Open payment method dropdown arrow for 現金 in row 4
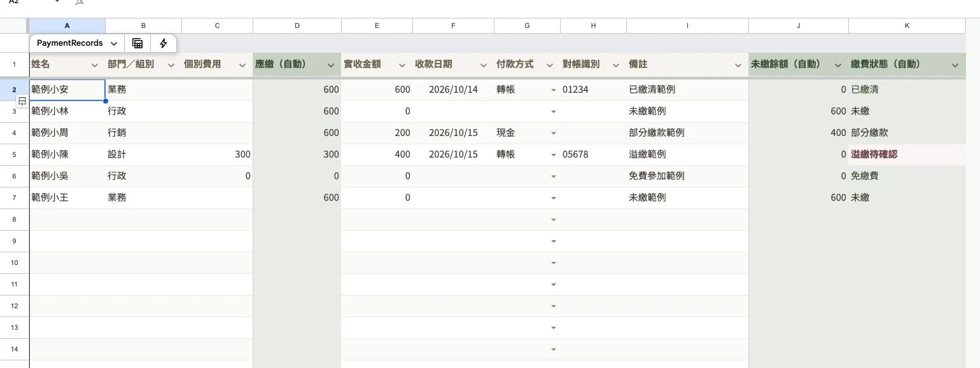The image size is (980, 368). (553, 133)
